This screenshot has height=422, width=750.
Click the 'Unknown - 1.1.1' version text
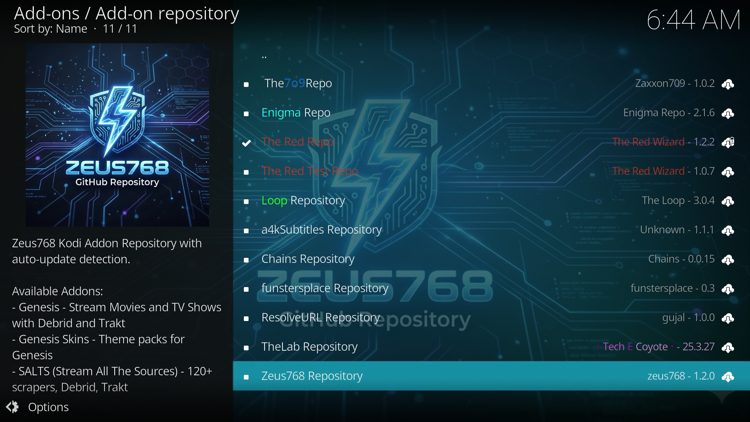click(677, 230)
